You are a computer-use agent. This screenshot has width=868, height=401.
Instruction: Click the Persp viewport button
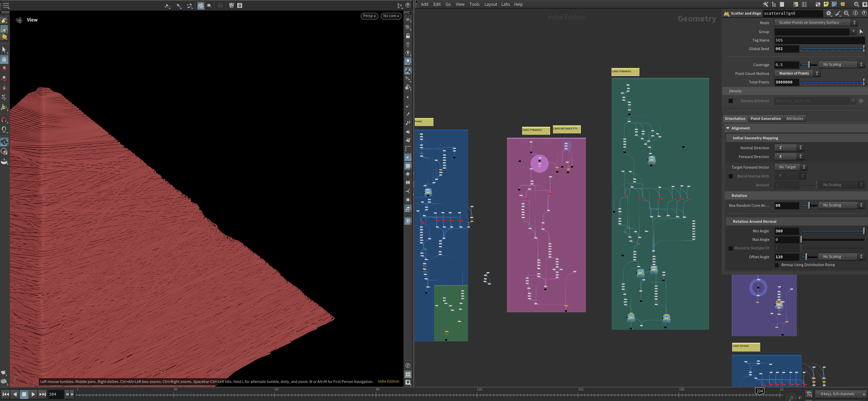point(369,16)
